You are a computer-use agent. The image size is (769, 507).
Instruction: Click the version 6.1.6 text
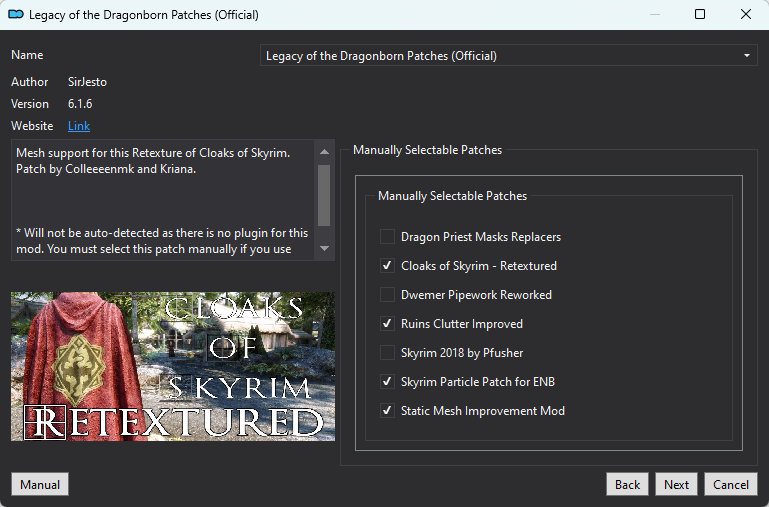(80, 104)
